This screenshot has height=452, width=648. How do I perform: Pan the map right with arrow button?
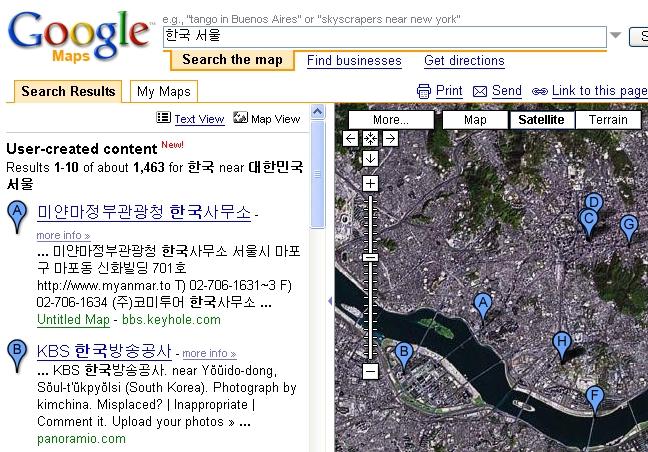point(390,138)
